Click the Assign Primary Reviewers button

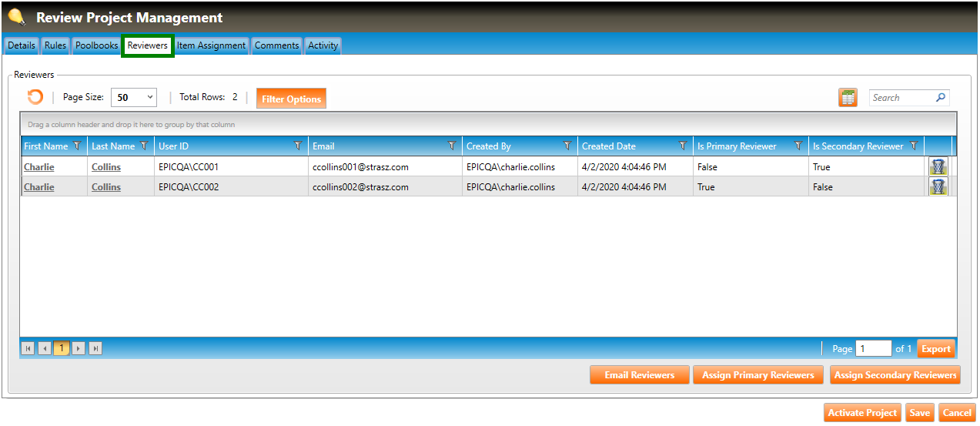click(758, 375)
